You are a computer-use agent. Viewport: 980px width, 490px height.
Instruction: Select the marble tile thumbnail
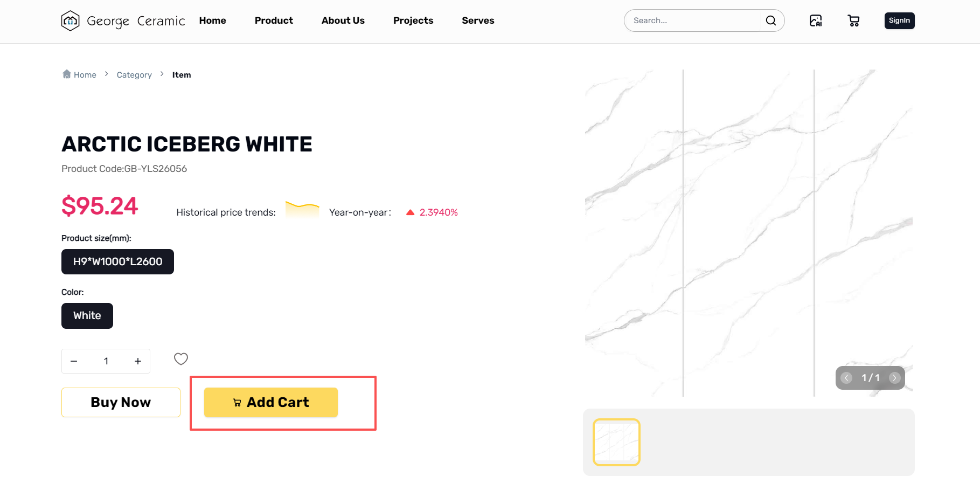pyautogui.click(x=616, y=442)
